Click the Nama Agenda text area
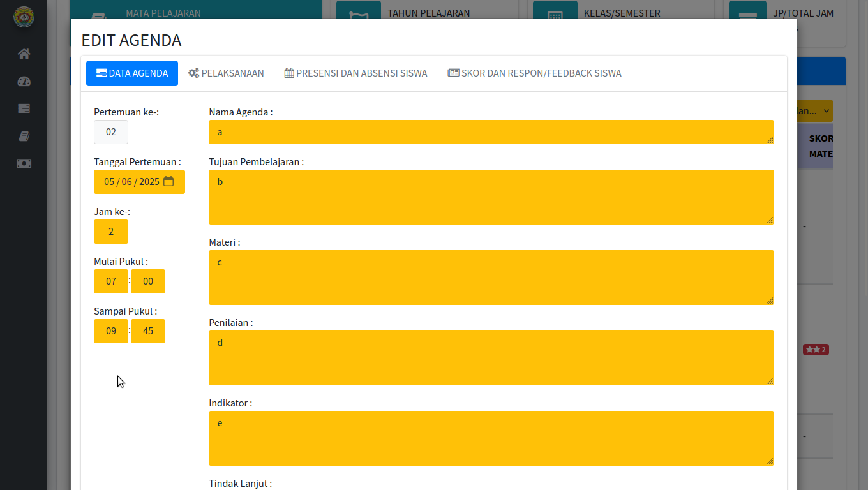 491,132
